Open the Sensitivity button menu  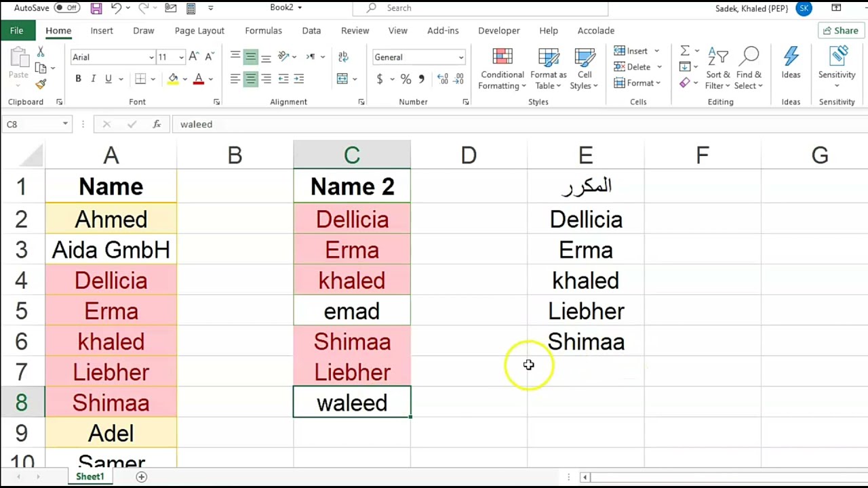point(837,67)
